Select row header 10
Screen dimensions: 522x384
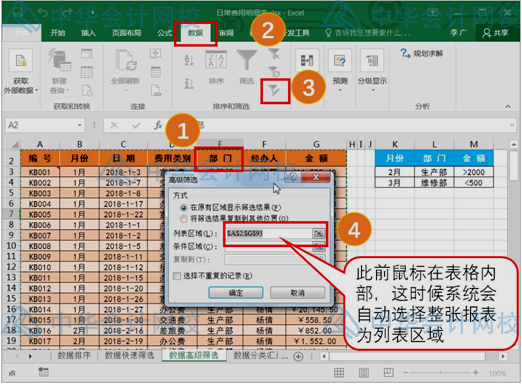tap(11, 246)
